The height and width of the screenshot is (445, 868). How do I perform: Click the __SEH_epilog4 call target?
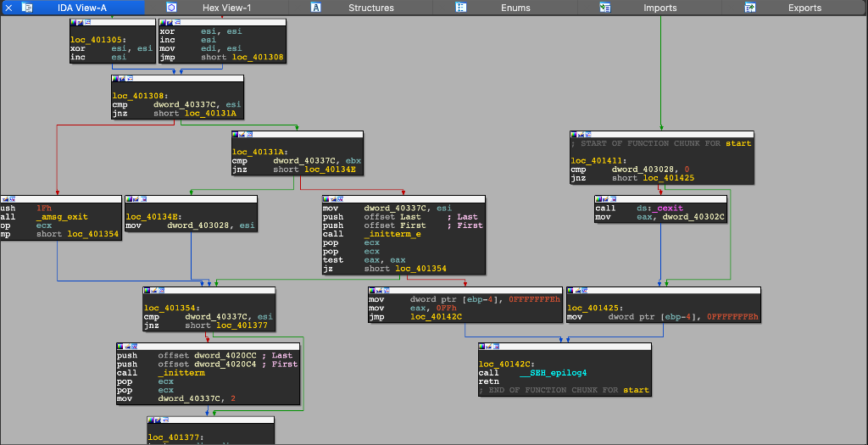point(553,372)
